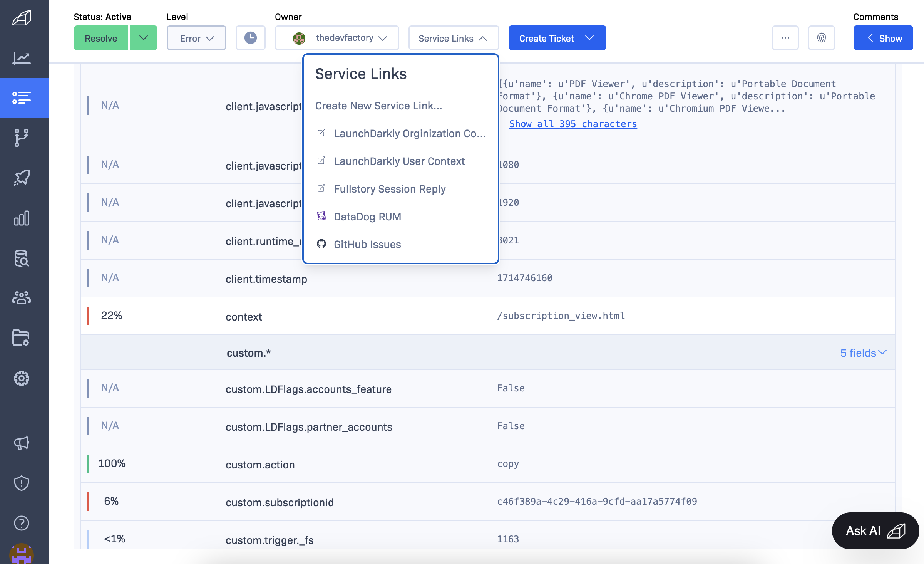
Task: Open DataDog RUM service link
Action: [x=367, y=217]
